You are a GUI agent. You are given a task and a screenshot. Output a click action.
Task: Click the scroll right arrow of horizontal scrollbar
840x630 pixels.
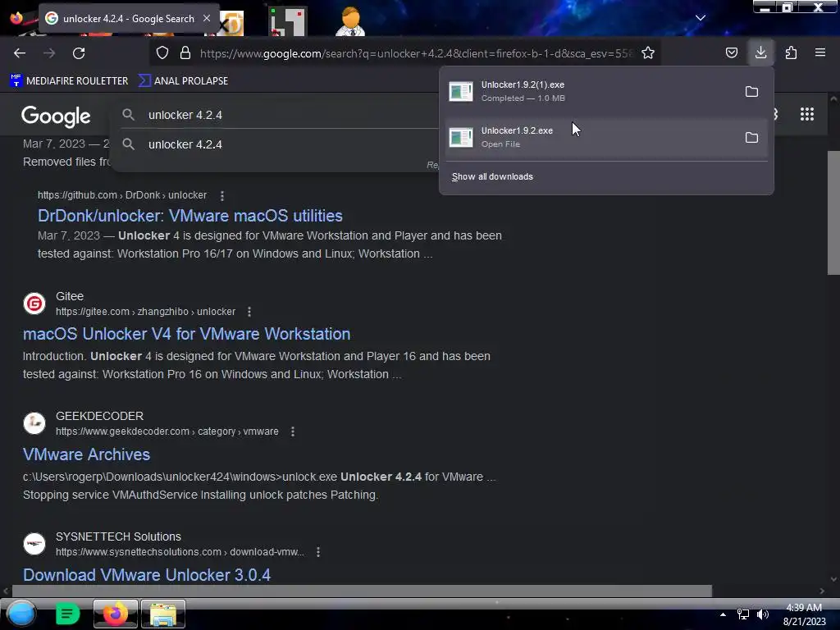pyautogui.click(x=822, y=591)
